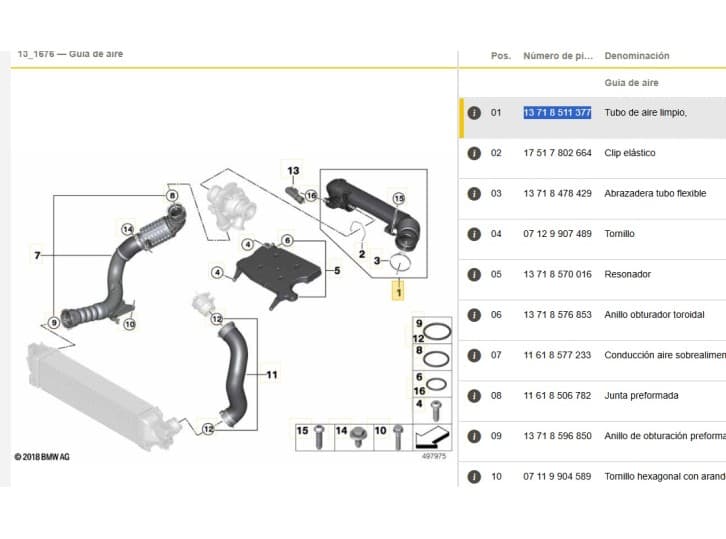The image size is (726, 539).
Task: Open info icon for position 01 row
Action: tap(474, 113)
